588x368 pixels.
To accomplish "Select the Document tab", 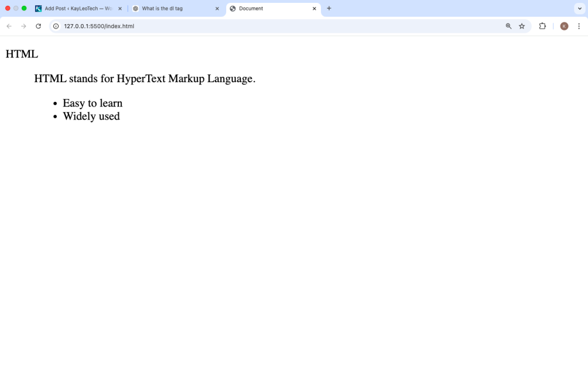I will (x=270, y=9).
